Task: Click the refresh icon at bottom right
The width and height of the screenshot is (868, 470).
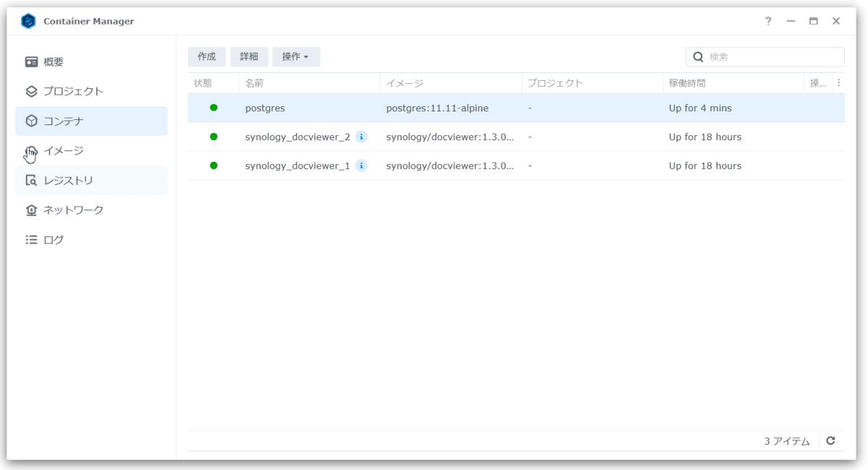Action: coord(831,440)
